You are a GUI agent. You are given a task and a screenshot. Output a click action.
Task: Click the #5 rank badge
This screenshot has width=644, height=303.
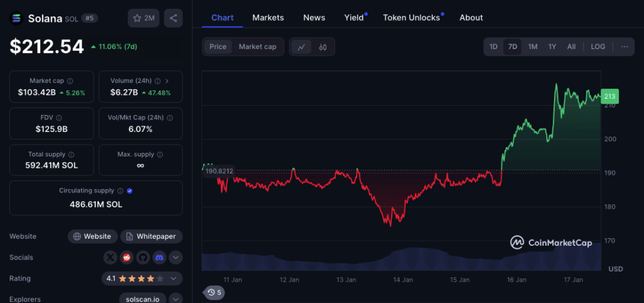pyautogui.click(x=89, y=18)
